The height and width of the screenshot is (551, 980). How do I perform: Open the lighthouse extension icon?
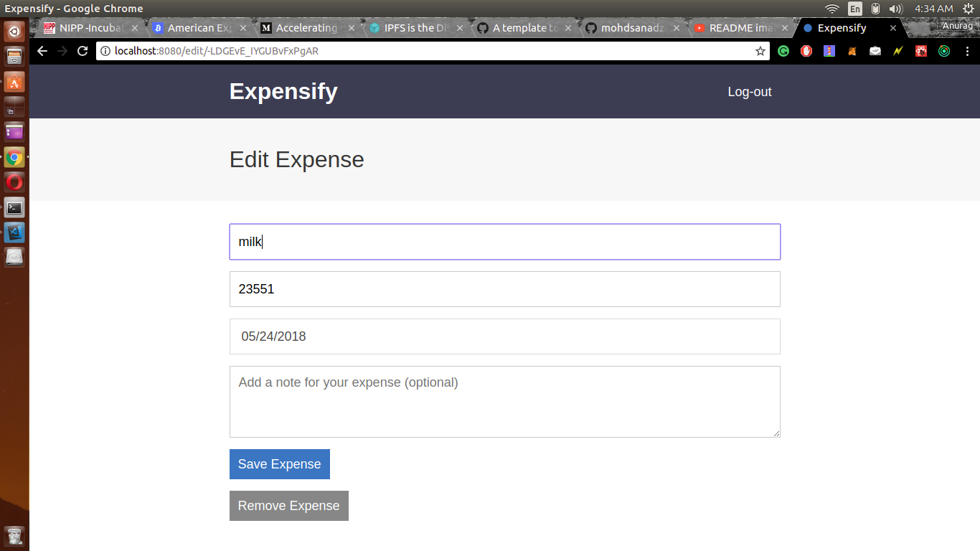829,51
